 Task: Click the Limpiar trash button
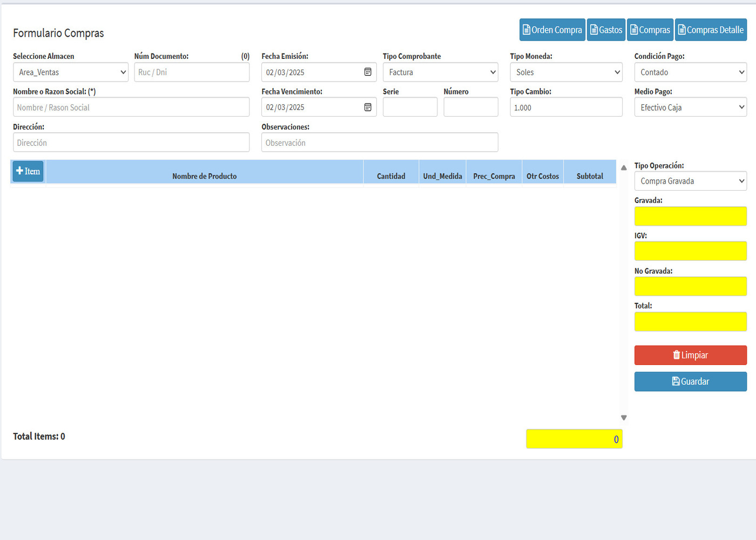pyautogui.click(x=690, y=355)
